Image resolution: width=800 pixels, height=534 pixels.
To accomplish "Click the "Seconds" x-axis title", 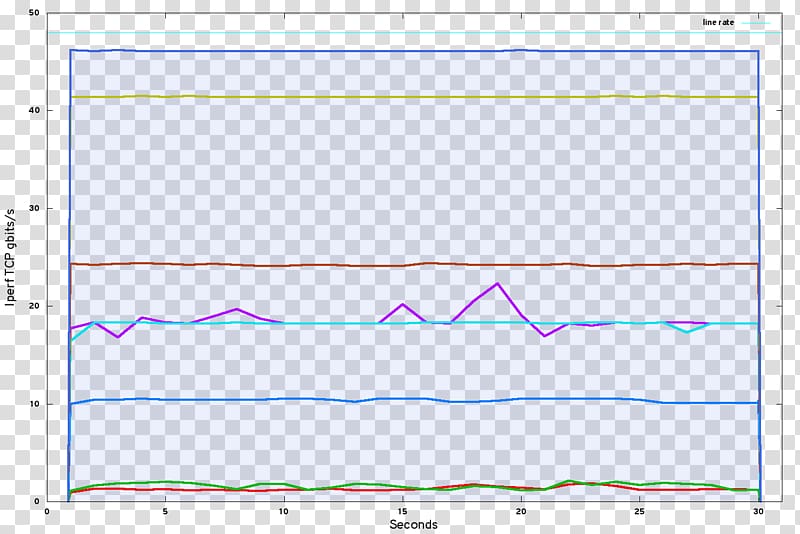I will coord(413,524).
